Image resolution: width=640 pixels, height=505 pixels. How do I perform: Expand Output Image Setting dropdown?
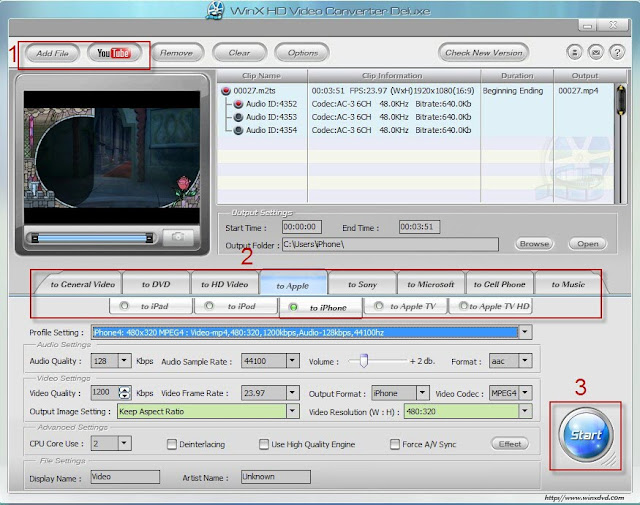click(293, 411)
